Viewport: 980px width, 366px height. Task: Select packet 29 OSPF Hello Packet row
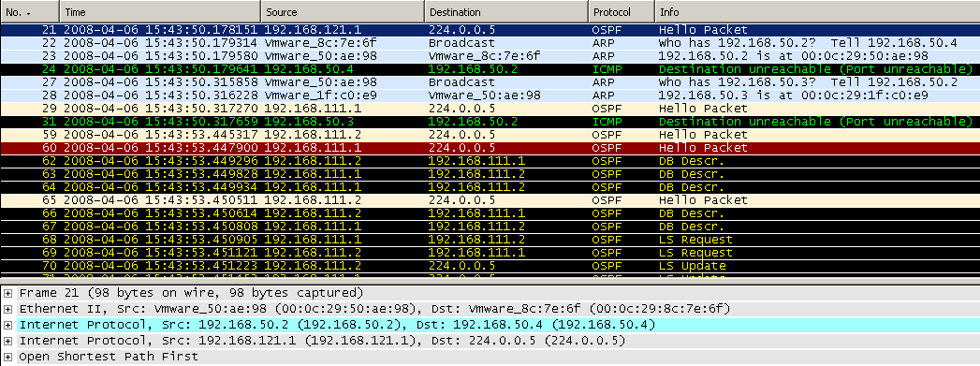(x=490, y=109)
